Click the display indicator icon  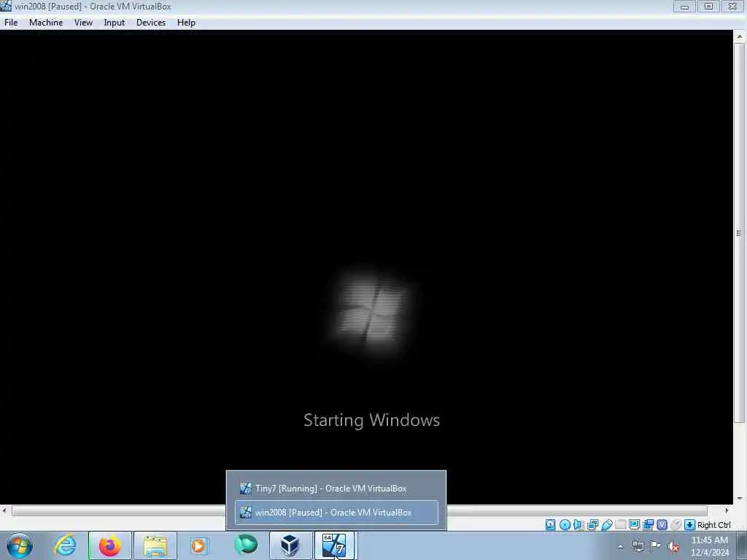634,525
